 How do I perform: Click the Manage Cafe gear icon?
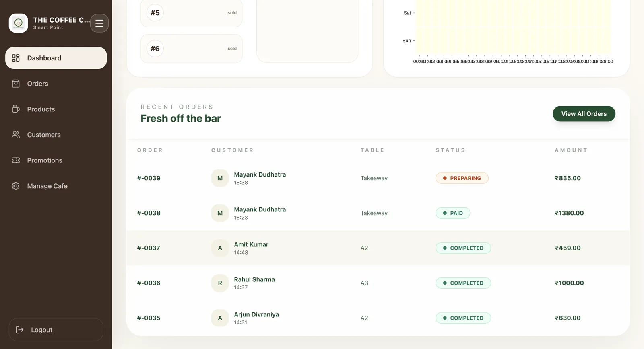16,186
